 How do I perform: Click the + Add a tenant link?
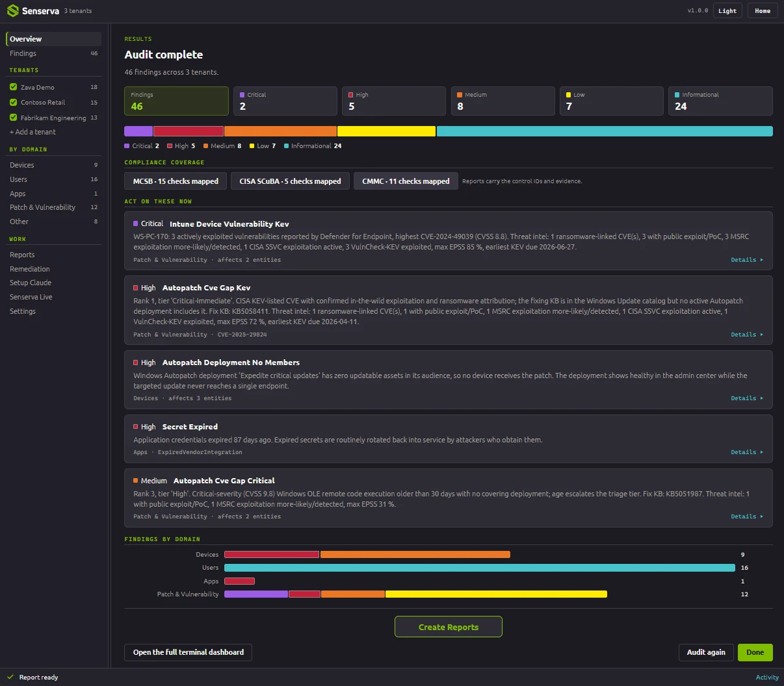[33, 132]
